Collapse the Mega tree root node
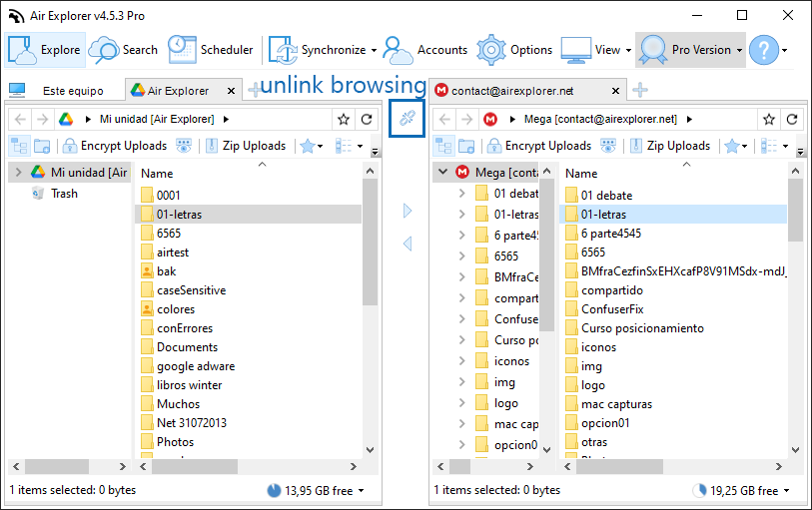Image resolution: width=812 pixels, height=510 pixels. 443,172
